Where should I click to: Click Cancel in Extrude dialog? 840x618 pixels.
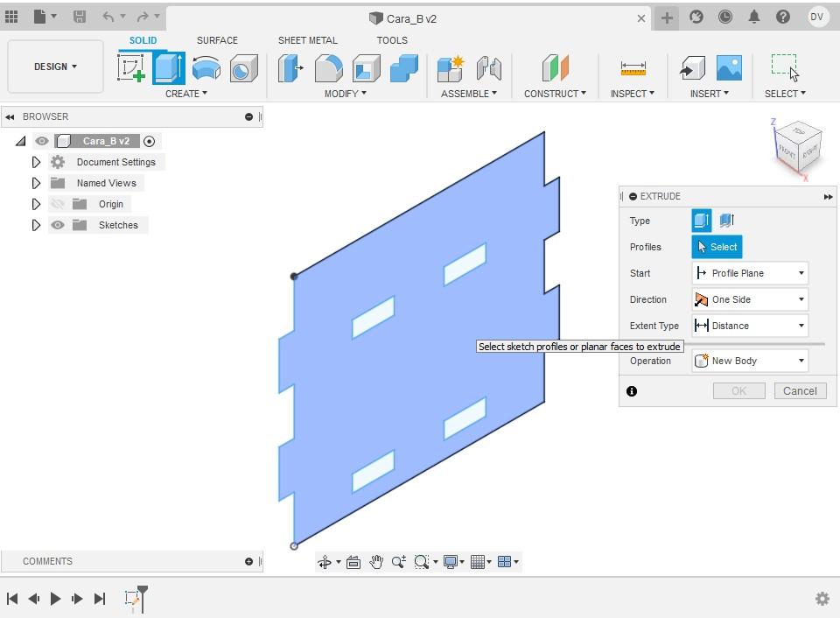pos(800,390)
